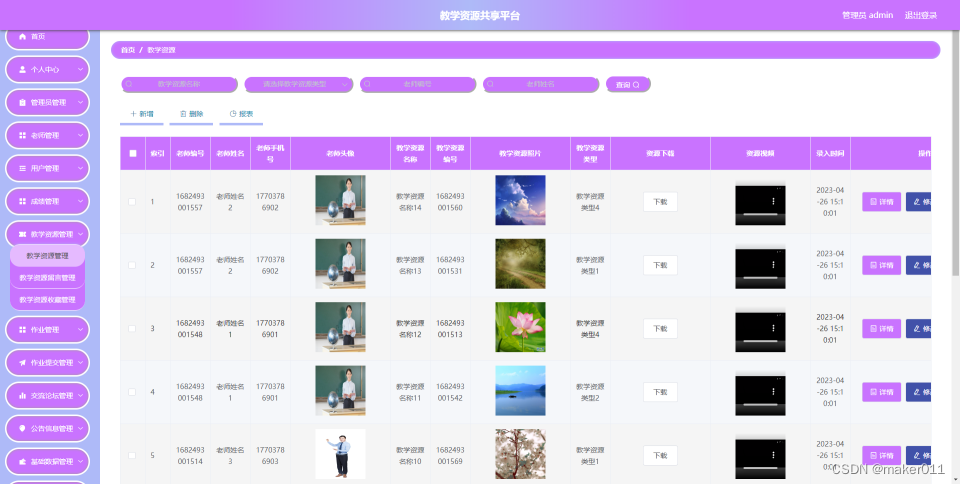Open video options dots in row 2
Viewport: 960px width, 484px height.
(773, 265)
